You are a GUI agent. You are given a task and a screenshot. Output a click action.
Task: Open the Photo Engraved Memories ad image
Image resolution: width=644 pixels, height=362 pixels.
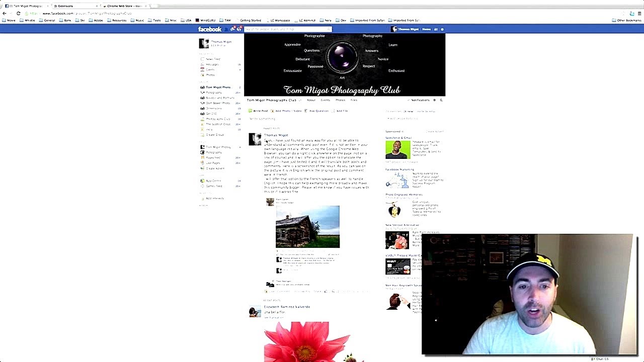click(394, 210)
